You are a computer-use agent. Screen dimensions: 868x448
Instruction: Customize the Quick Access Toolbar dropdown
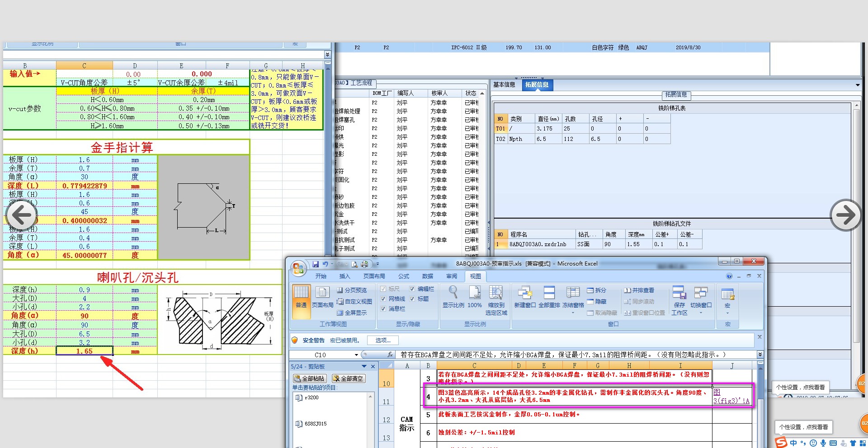[377, 264]
